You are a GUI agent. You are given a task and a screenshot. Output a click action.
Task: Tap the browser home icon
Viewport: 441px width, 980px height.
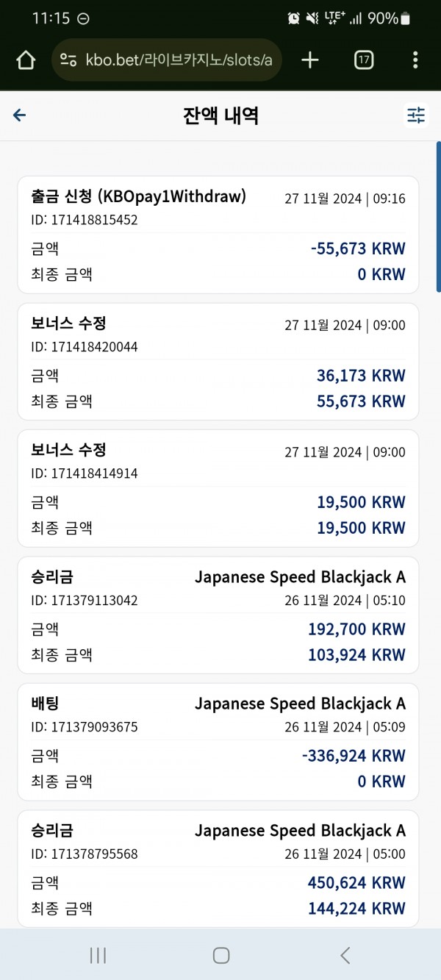(x=26, y=60)
